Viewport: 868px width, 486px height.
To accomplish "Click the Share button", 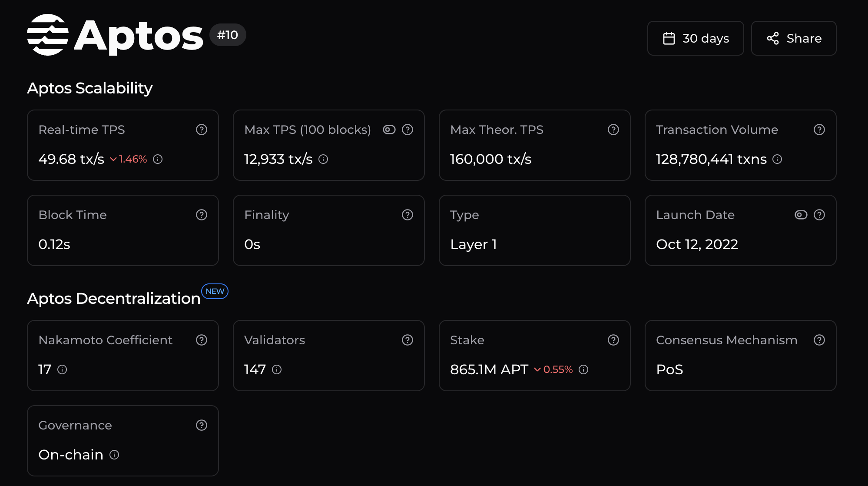I will click(794, 38).
